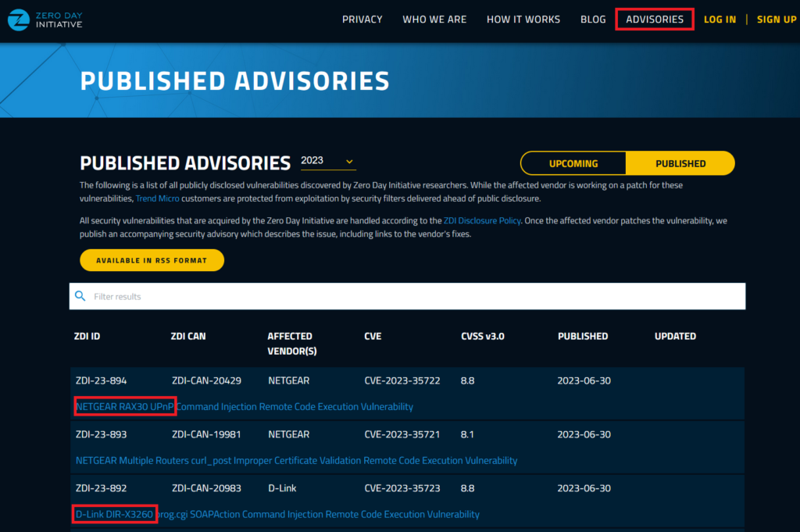
Task: Visit the Blog section
Action: point(593,20)
